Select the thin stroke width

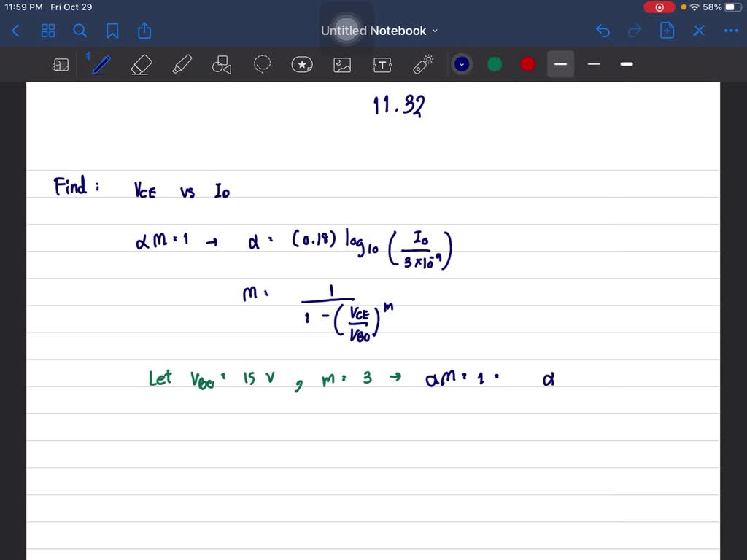pos(593,64)
